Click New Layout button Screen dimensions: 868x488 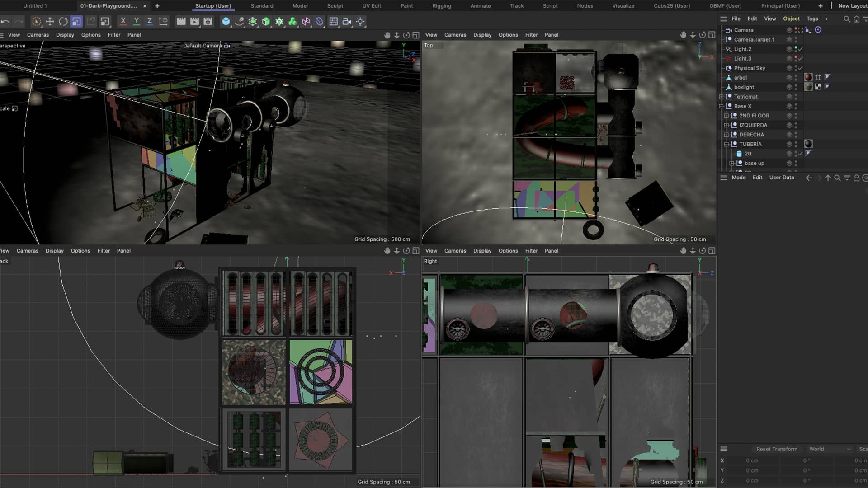point(852,6)
